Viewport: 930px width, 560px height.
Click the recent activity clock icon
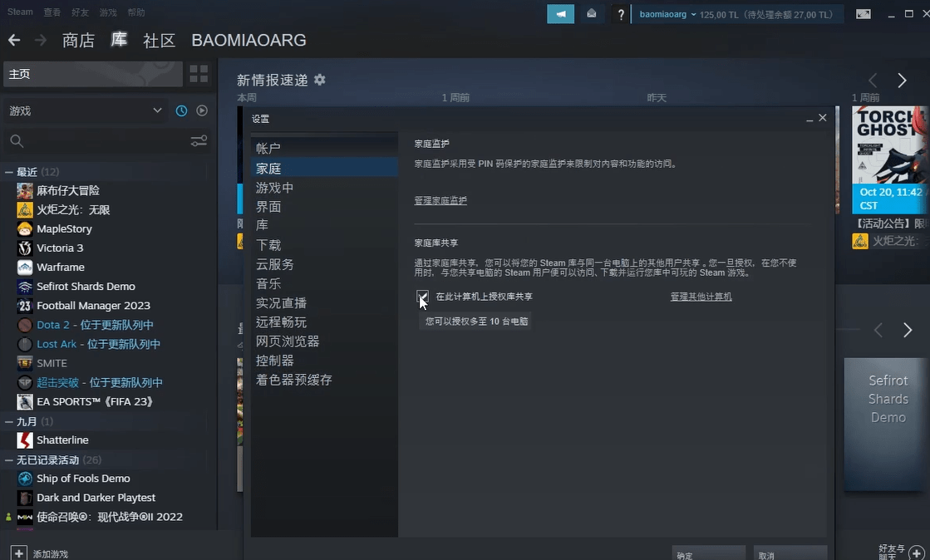click(x=181, y=111)
